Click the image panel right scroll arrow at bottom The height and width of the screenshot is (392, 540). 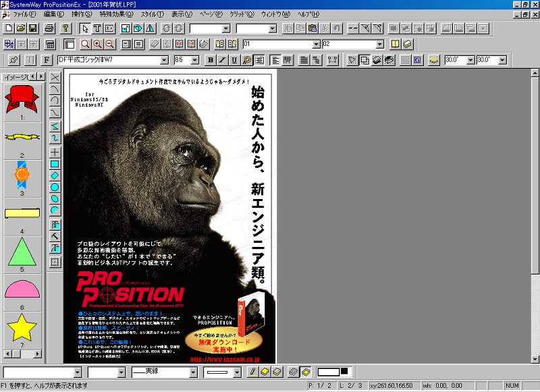point(38,354)
